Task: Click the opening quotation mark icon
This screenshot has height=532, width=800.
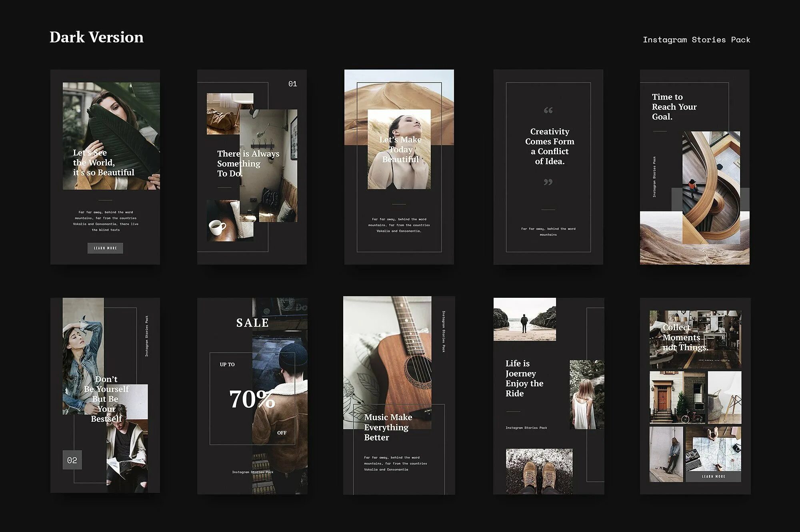Action: (548, 110)
